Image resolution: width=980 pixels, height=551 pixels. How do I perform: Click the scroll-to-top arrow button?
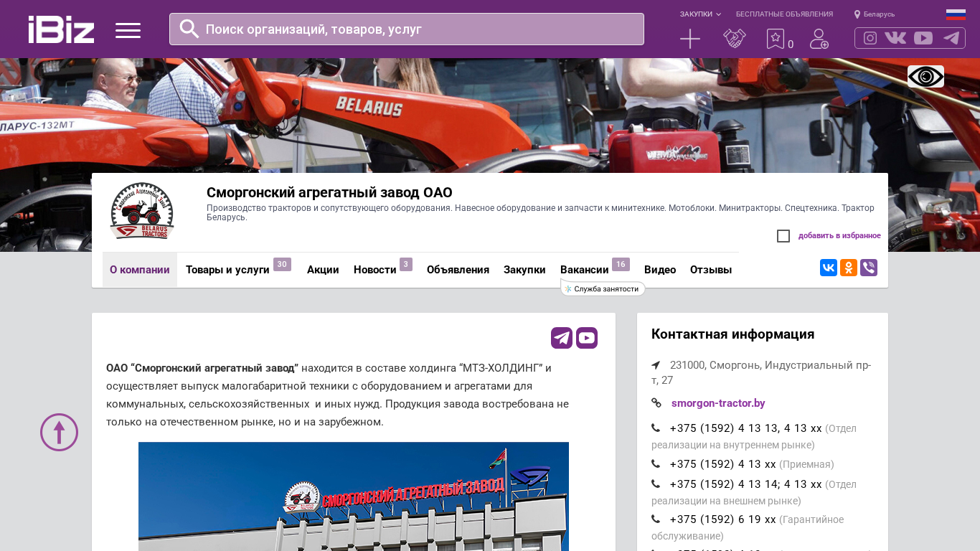[x=59, y=432]
